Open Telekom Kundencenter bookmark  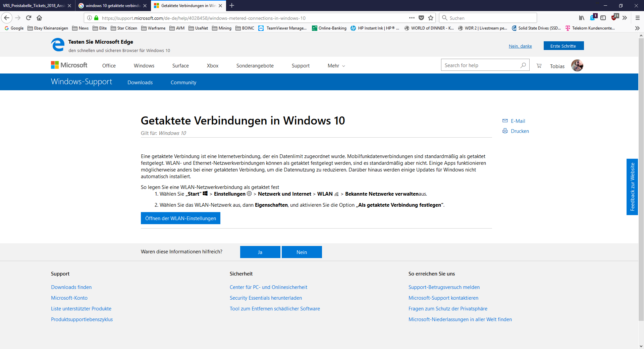(x=590, y=28)
